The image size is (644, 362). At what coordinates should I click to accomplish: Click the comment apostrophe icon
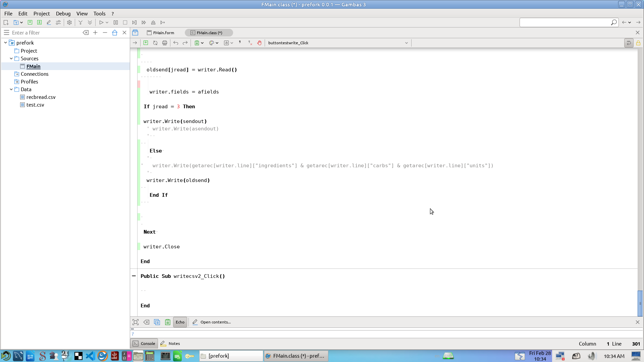240,43
